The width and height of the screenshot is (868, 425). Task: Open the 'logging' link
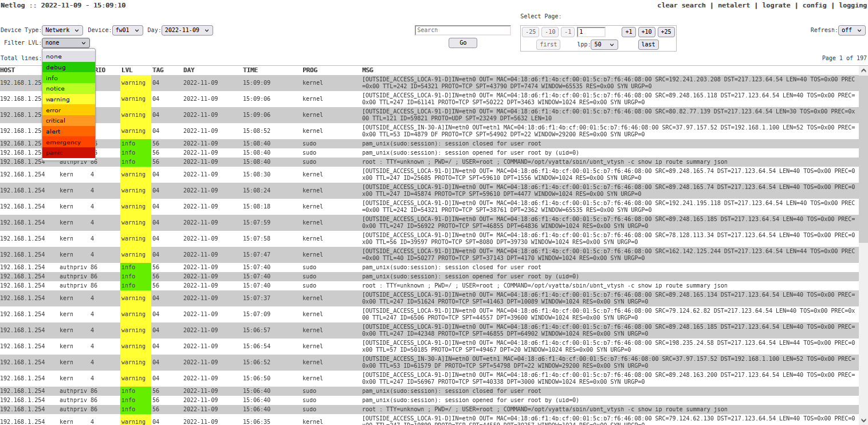(853, 5)
